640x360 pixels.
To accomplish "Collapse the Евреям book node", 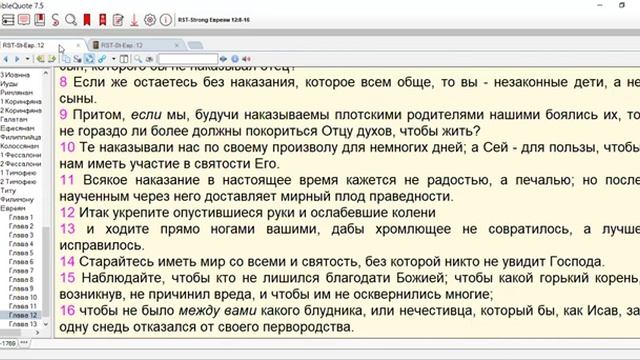I will pyautogui.click(x=13, y=208).
